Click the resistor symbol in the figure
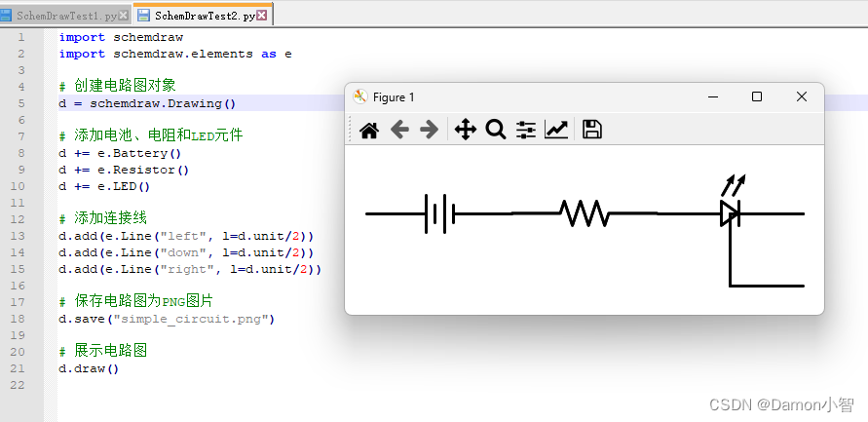This screenshot has height=422, width=868. click(x=585, y=213)
